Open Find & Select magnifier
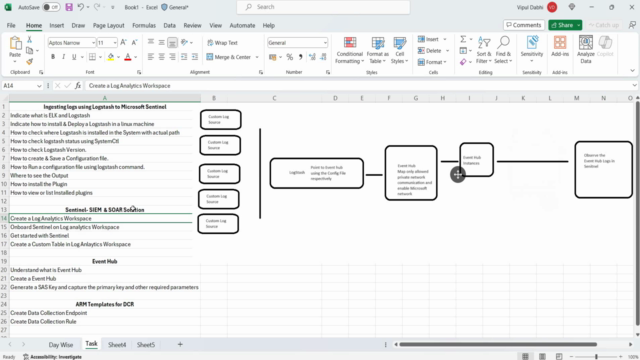This screenshot has width=640, height=360. 503,50
